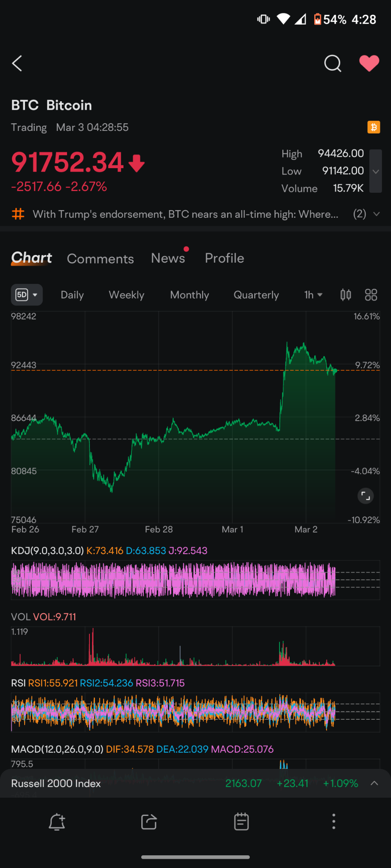The height and width of the screenshot is (868, 391).
Task: Add a price alert with bell icon
Action: click(x=57, y=822)
